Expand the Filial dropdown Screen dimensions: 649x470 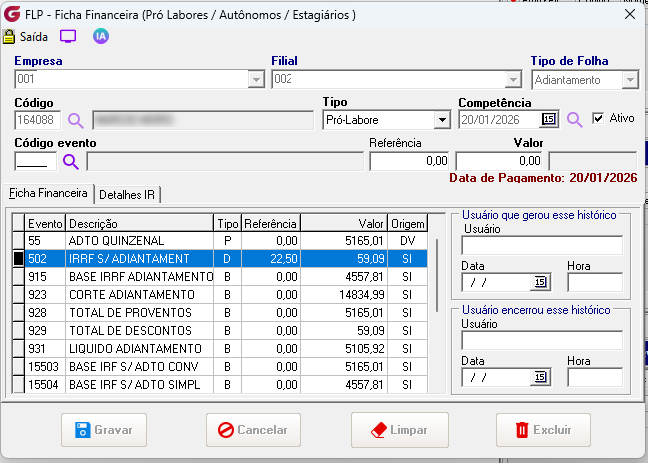[513, 79]
